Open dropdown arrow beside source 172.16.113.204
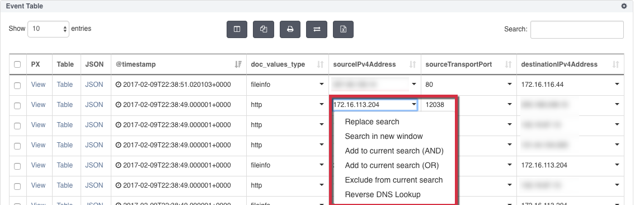The height and width of the screenshot is (205, 644). [x=413, y=105]
